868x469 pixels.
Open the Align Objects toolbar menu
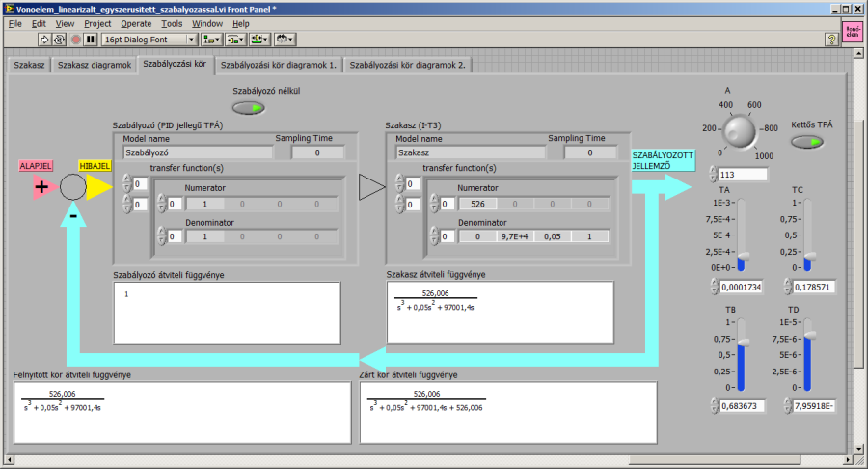211,40
